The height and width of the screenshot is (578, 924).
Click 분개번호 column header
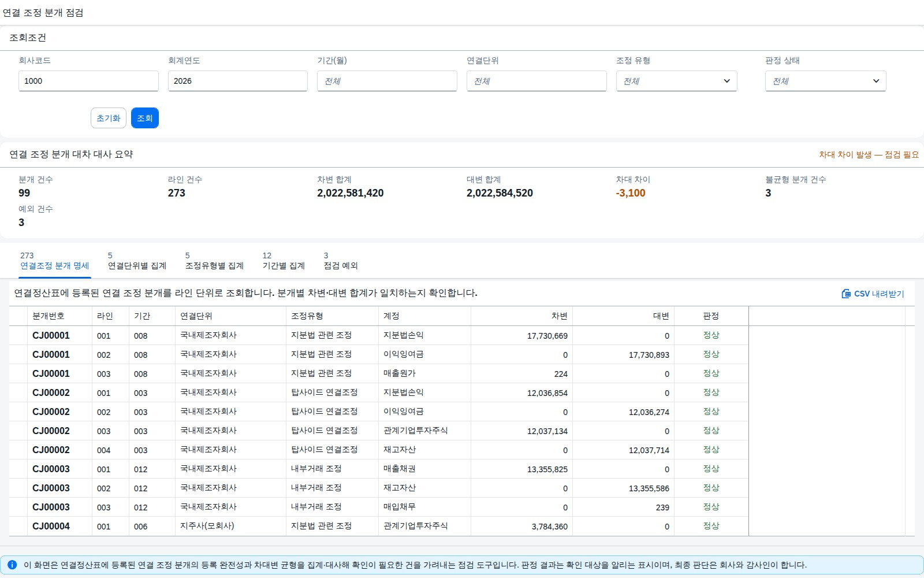60,316
